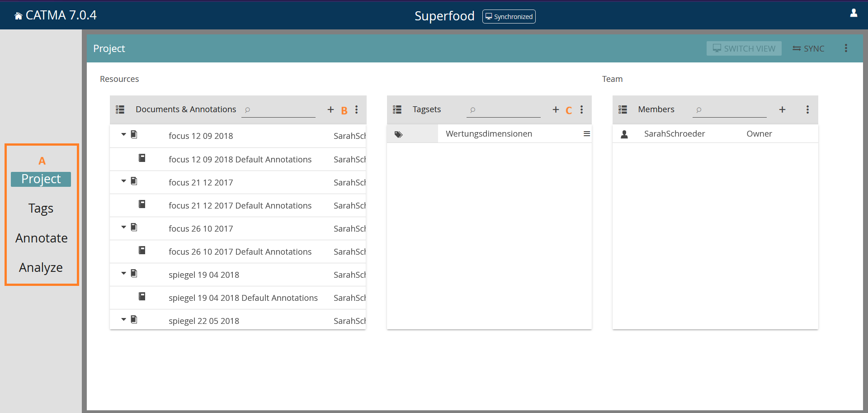
Task: Focus the Tagsets search field
Action: pyautogui.click(x=504, y=110)
